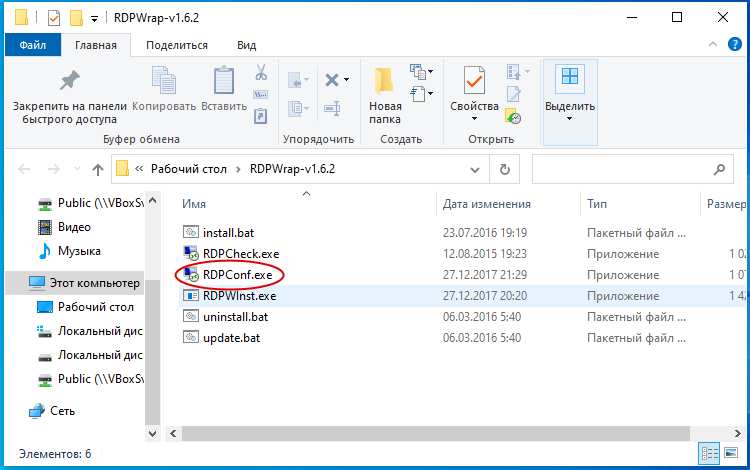Image resolution: width=750 pixels, height=470 pixels.
Task: Open recent locations dropdown arrow
Action: click(77, 169)
